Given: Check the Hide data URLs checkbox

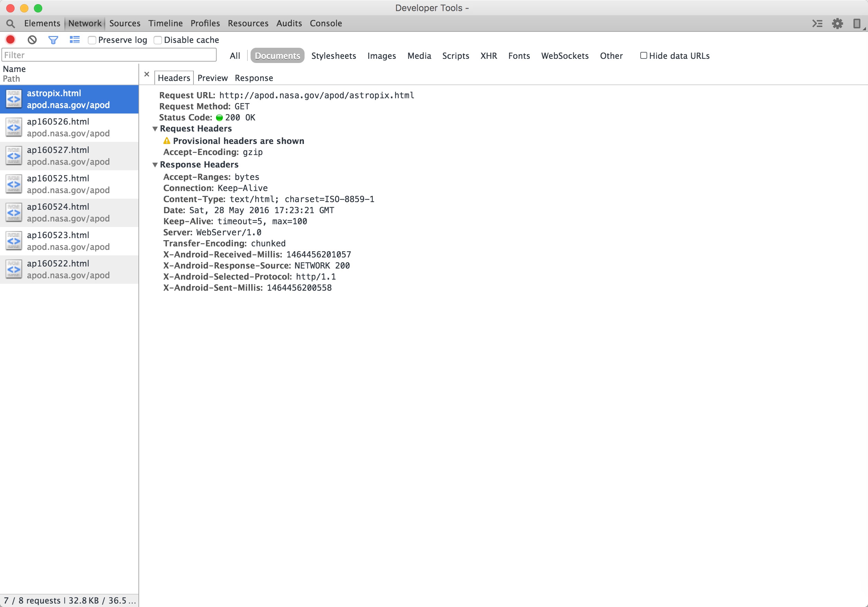Looking at the screenshot, I should (643, 56).
